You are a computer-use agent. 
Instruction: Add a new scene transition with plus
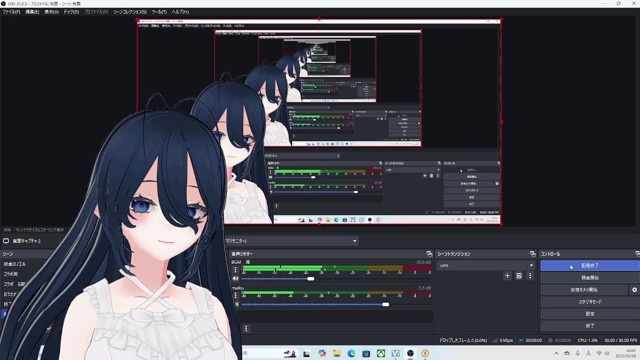click(x=507, y=276)
